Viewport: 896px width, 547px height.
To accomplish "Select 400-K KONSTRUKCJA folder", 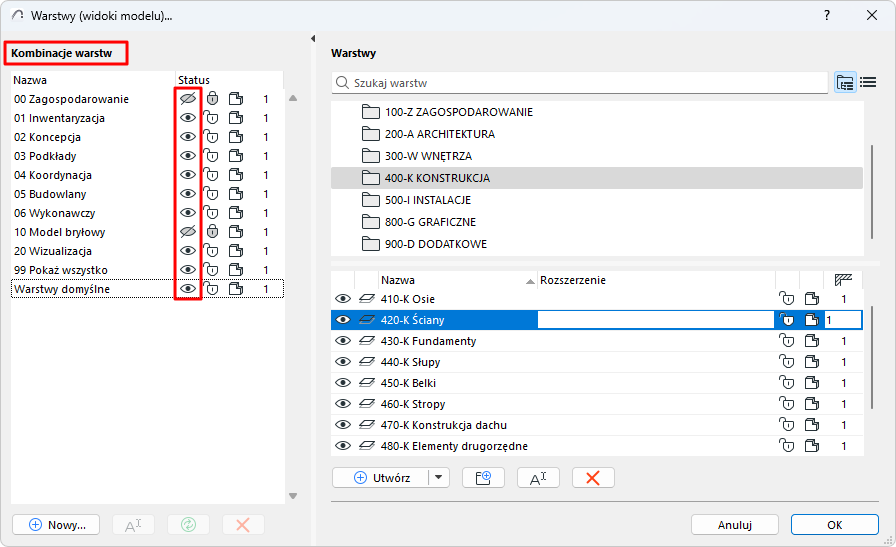I will coord(597,178).
